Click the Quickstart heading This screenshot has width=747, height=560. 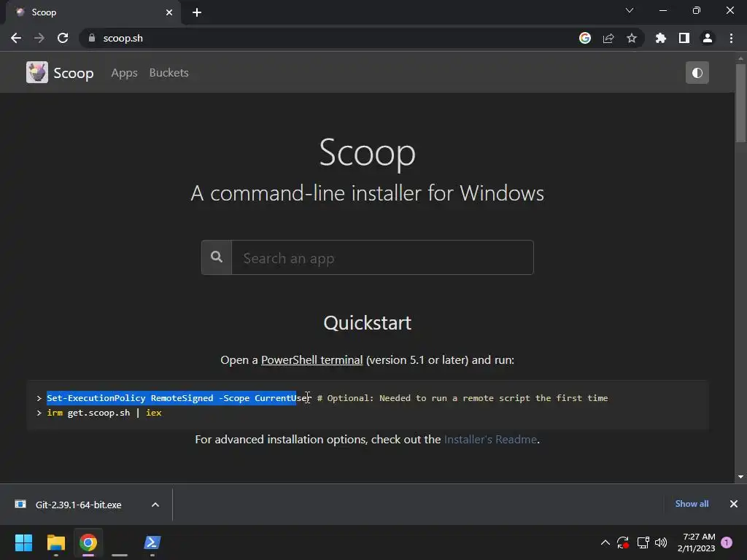[368, 323]
